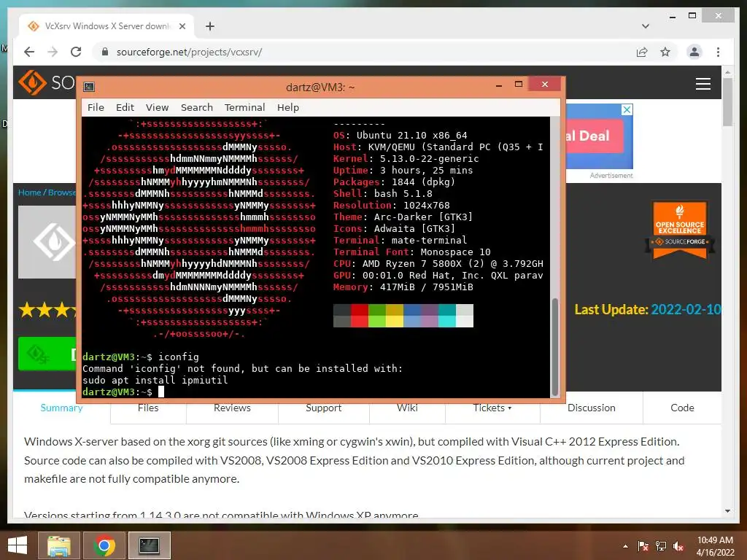747x560 pixels.
Task: Click the red color block in neofetch palette
Action: coord(360,316)
